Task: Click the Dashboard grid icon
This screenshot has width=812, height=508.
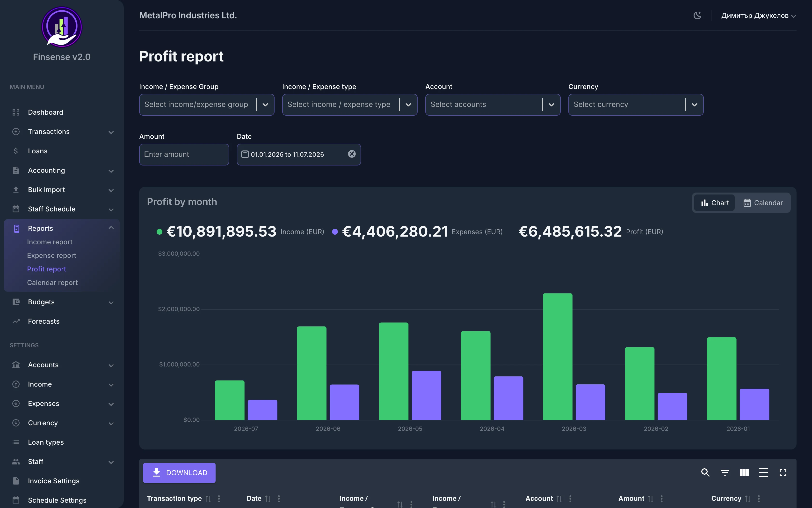Action: pyautogui.click(x=16, y=112)
